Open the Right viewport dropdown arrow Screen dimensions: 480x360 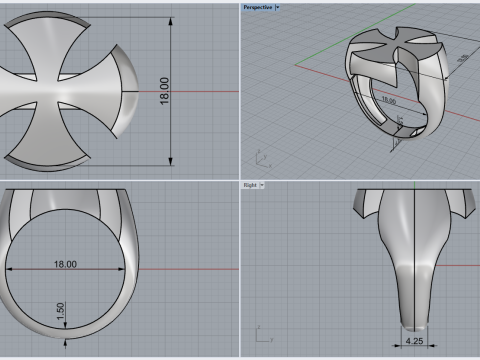(262, 185)
